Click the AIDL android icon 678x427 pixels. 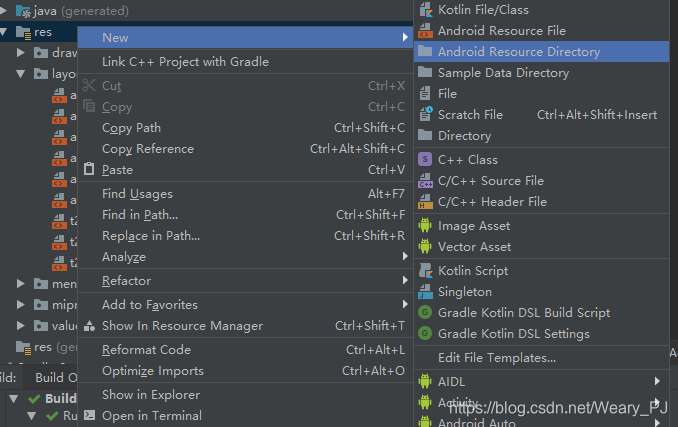pyautogui.click(x=425, y=381)
